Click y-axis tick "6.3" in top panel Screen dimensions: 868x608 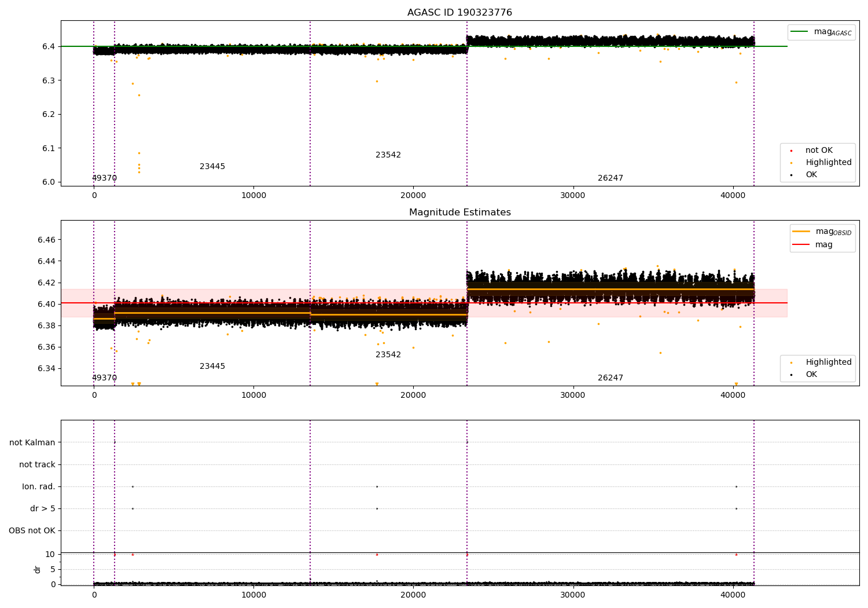point(49,80)
